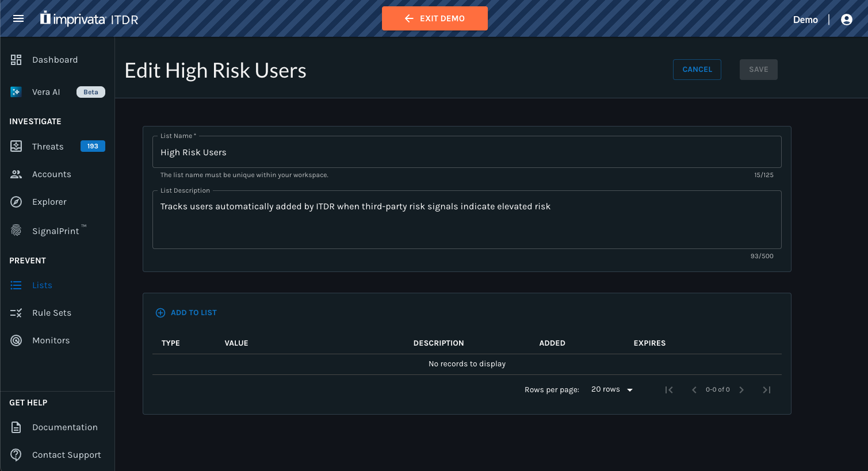
Task: Open Vera AI sparkle icon
Action: point(16,92)
